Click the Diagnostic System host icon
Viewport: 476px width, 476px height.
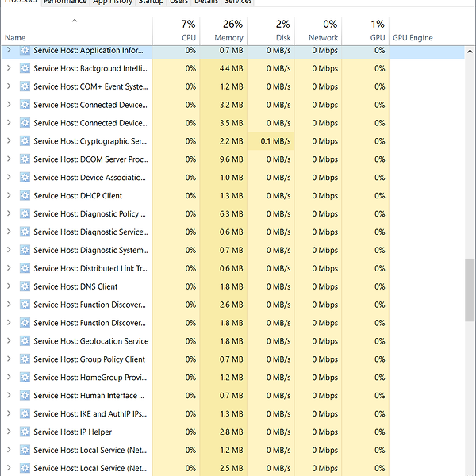click(x=25, y=250)
